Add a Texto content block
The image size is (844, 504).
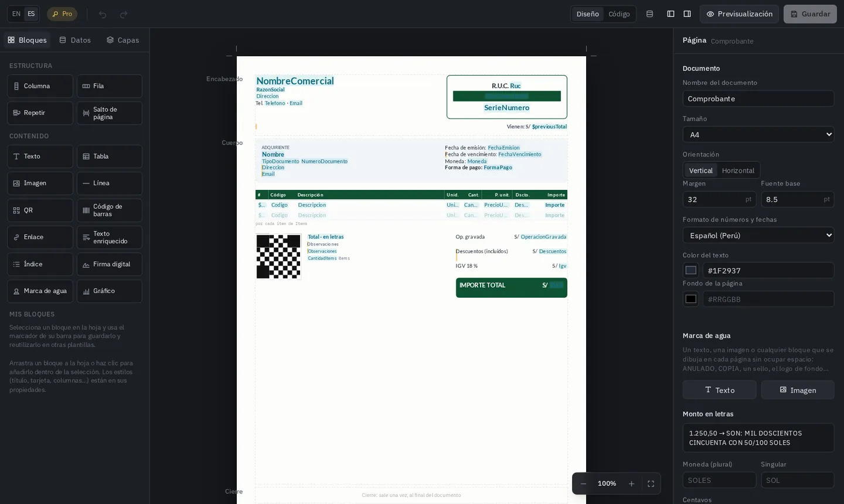tap(40, 156)
